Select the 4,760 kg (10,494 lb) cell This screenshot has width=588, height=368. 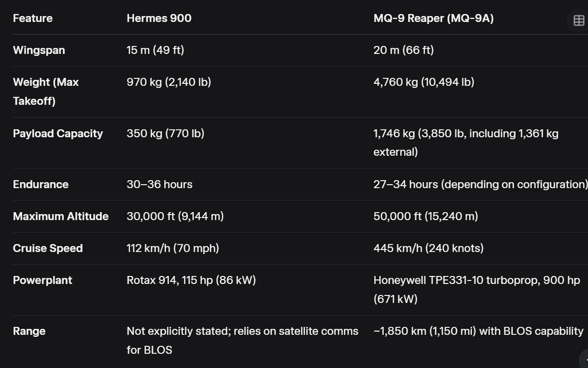tap(424, 82)
